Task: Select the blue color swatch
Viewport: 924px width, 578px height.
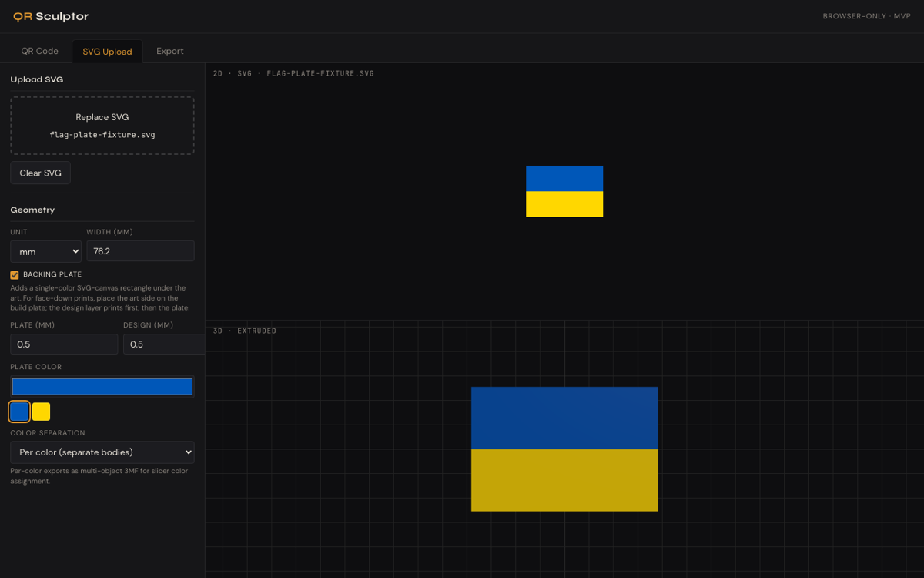Action: 19,412
